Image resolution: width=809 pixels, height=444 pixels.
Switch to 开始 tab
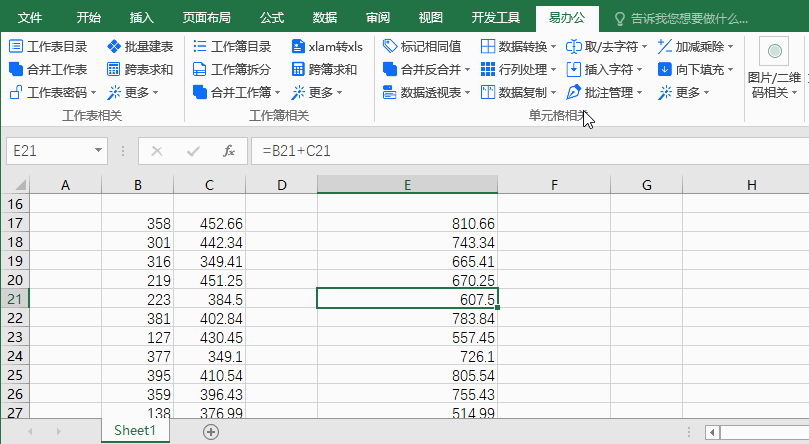click(x=88, y=18)
